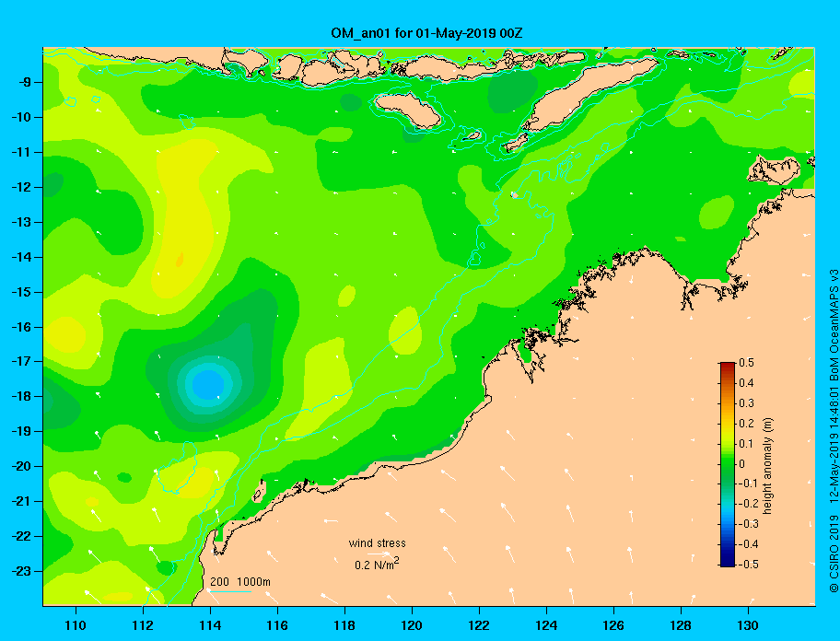Click the "116" longitude axis label

pos(277,625)
